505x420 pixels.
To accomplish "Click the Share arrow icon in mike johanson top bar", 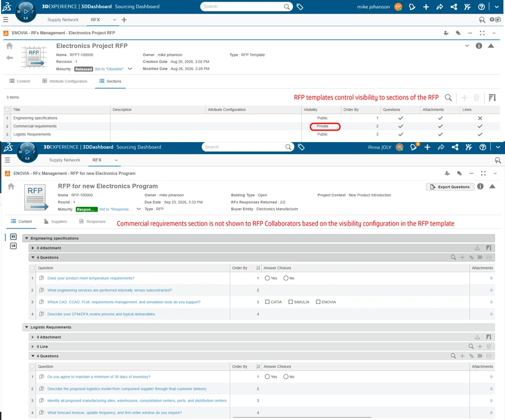I will coord(440,7).
